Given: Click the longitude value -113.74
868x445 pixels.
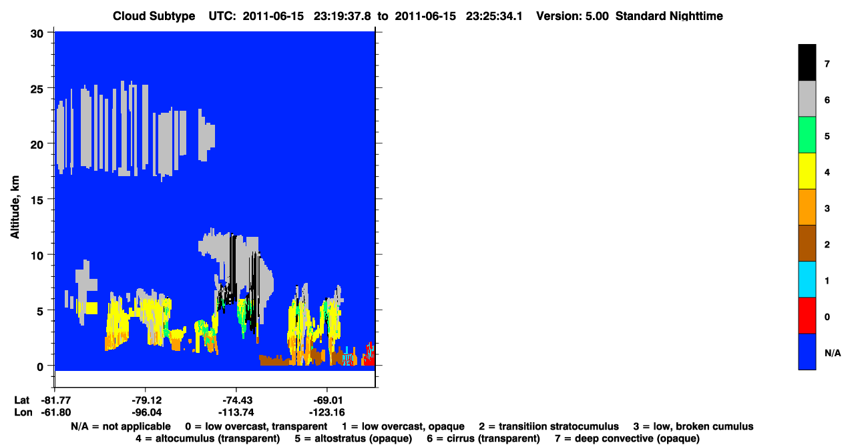Looking at the screenshot, I should point(236,412).
